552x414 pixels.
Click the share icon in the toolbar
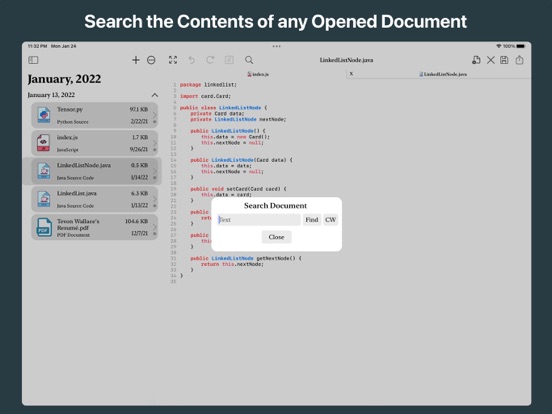tap(519, 60)
